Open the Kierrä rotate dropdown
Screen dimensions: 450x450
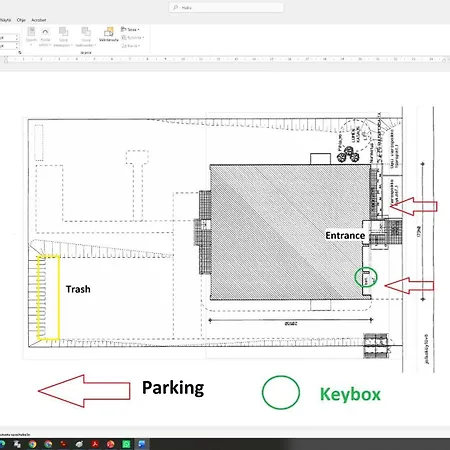(x=131, y=46)
